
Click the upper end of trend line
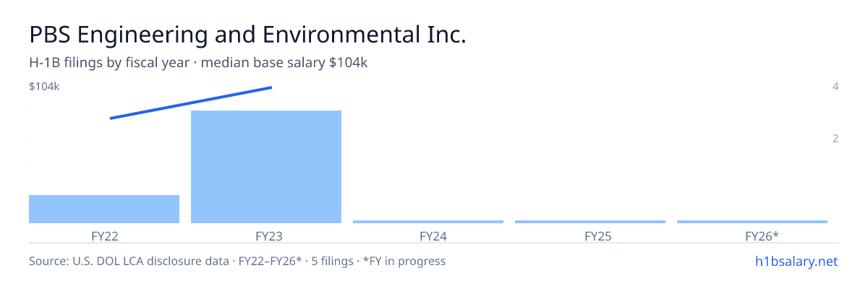[271, 87]
